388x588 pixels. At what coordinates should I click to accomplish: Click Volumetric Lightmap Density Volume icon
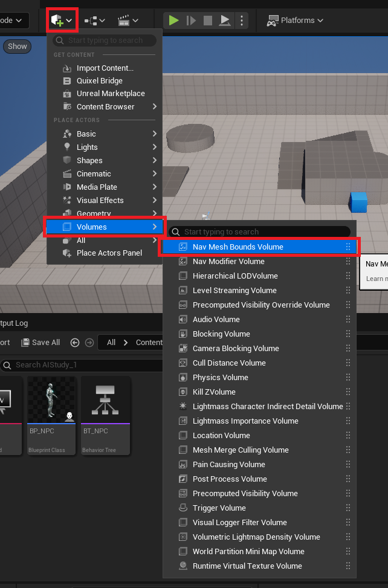click(183, 537)
